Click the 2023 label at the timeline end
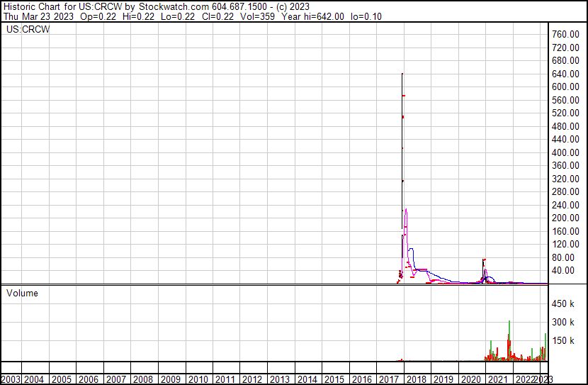The image size is (588, 385). click(543, 379)
